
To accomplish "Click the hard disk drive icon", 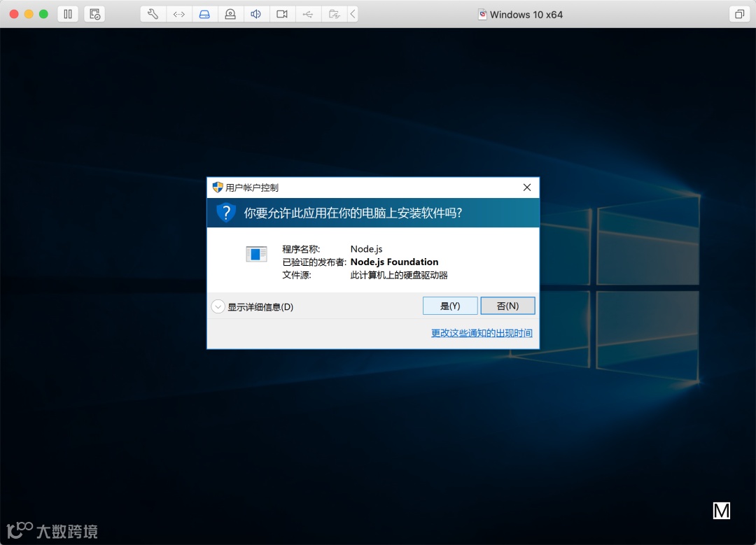I will pyautogui.click(x=204, y=14).
